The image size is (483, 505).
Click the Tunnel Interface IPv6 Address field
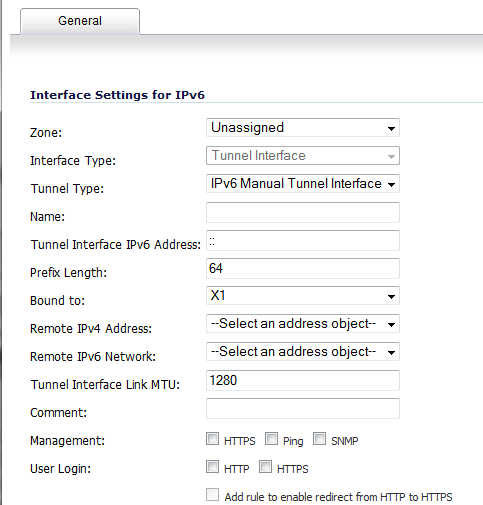[x=303, y=240]
